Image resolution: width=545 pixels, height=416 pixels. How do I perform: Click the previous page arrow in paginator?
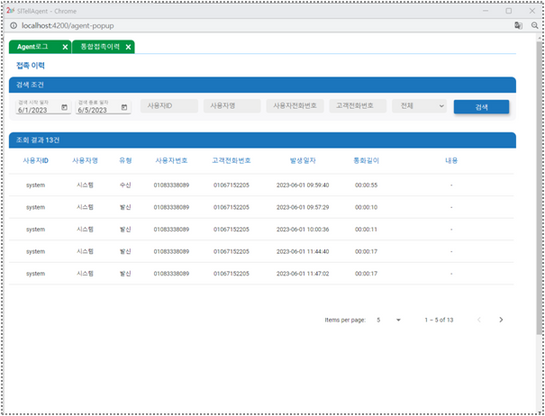(479, 320)
